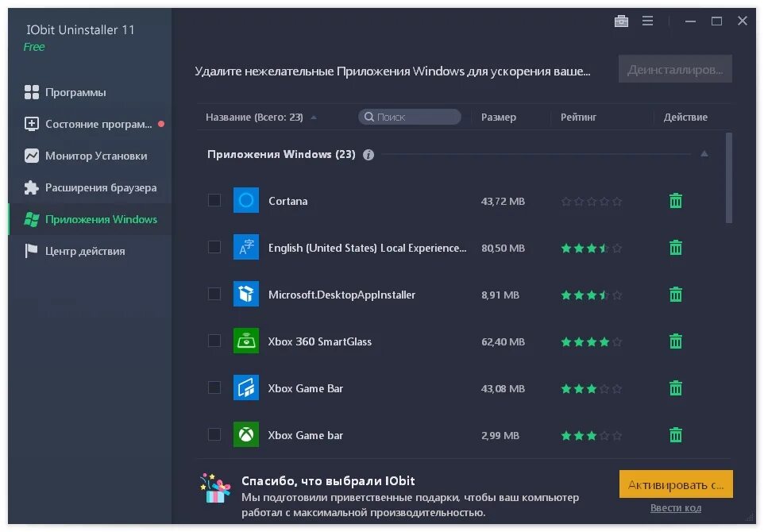Sort by Размер column header
The image size is (764, 532).
click(499, 117)
